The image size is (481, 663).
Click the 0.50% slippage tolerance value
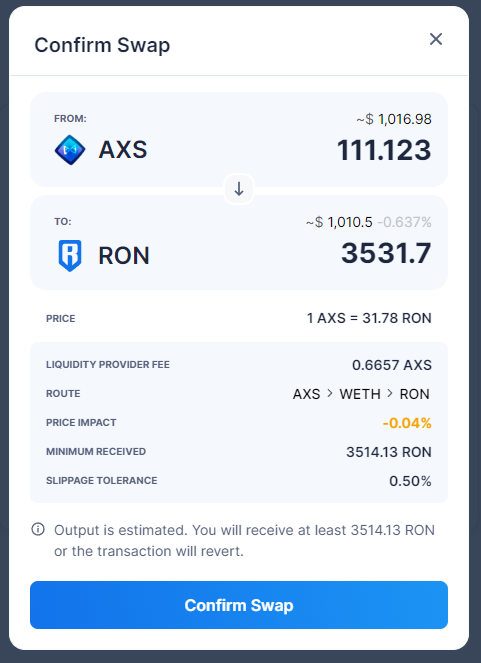click(410, 481)
